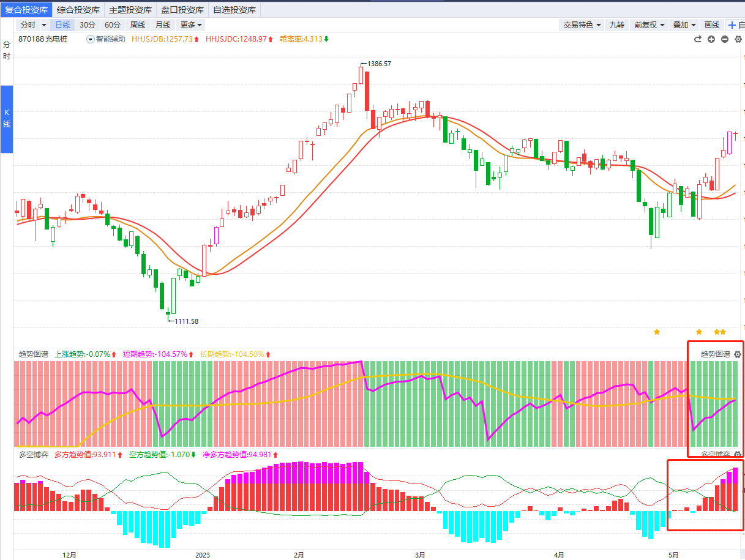Zoom out chart with the minus icon
This screenshot has height=560, width=745.
[725, 39]
